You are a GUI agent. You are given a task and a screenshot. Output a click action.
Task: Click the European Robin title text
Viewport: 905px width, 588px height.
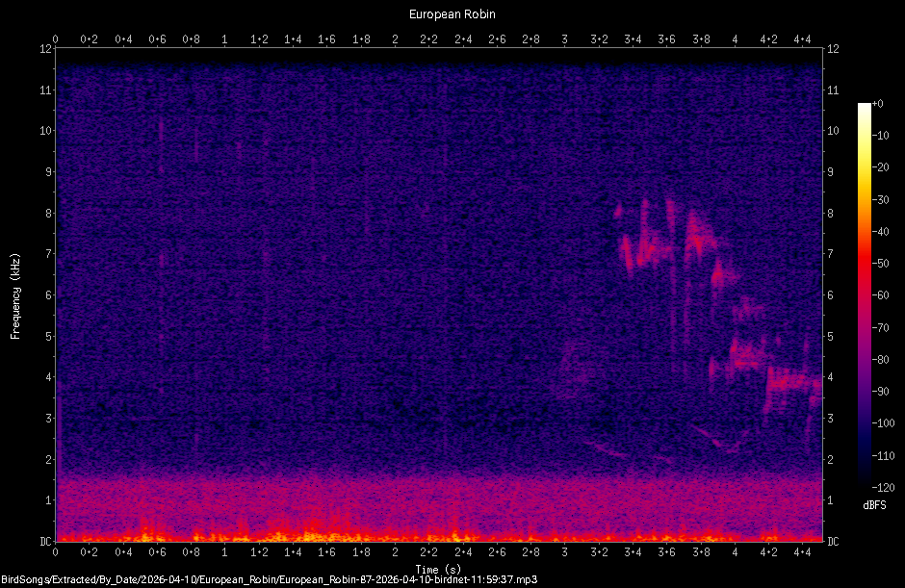pos(451,13)
